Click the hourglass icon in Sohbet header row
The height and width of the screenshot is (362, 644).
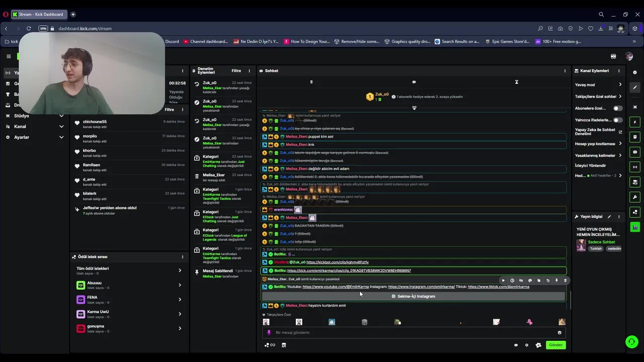516,82
